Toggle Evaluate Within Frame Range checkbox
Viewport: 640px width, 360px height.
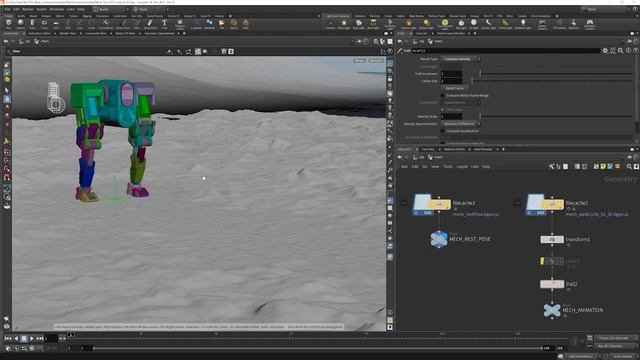443,96
